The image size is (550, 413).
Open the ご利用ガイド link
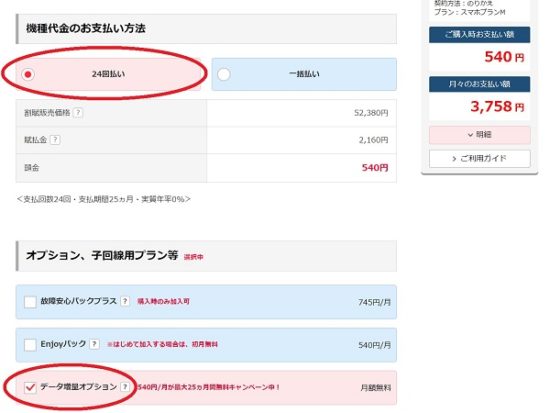click(479, 159)
